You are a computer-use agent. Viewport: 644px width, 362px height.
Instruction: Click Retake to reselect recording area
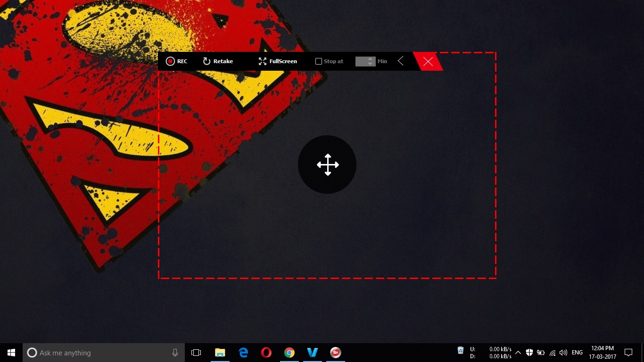pyautogui.click(x=218, y=61)
